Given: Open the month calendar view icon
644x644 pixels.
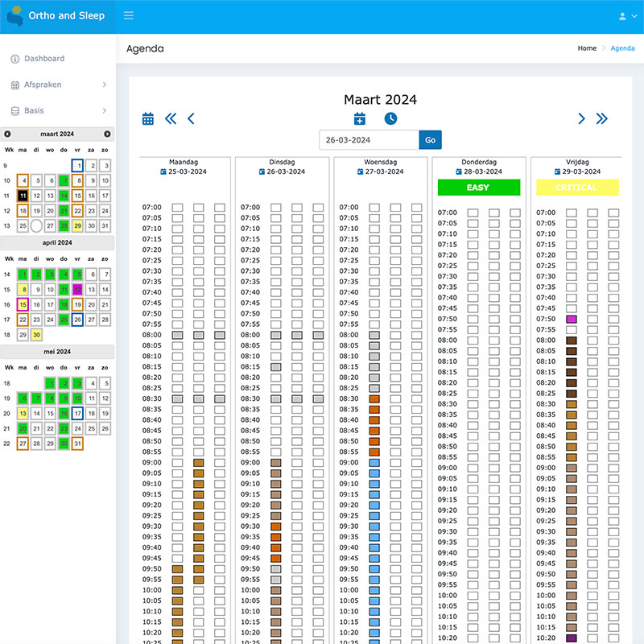Looking at the screenshot, I should coord(148,118).
